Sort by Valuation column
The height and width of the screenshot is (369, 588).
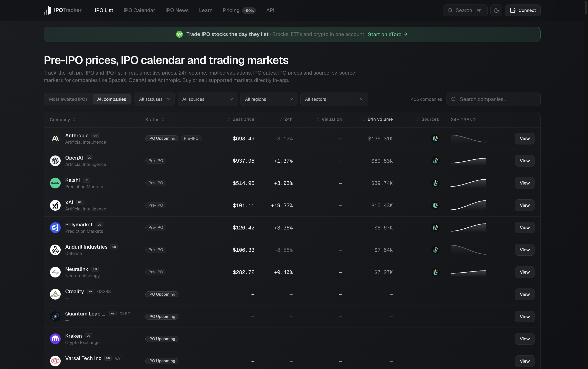click(x=329, y=119)
